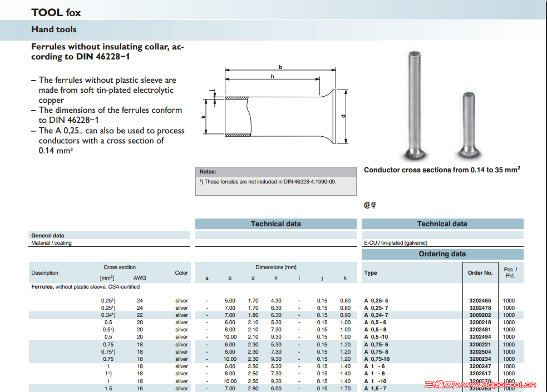Click order number 3200234
Screen dimensions: 547x392
coord(480,359)
